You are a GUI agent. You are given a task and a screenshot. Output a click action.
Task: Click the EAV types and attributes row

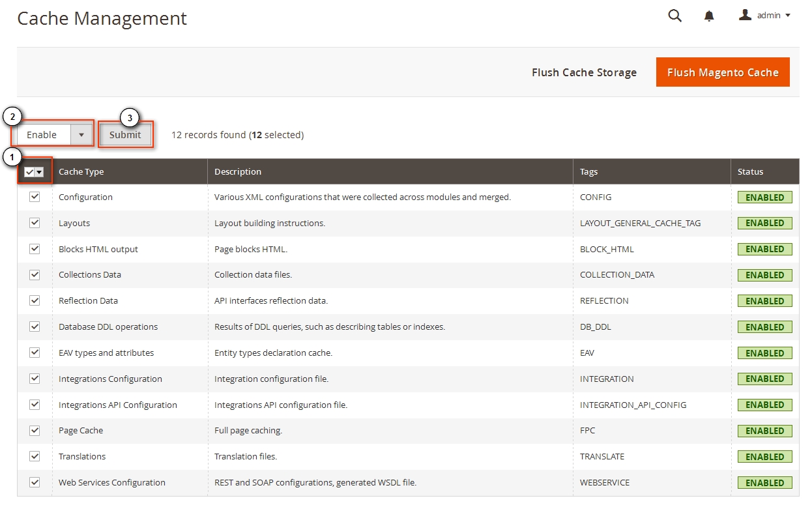106,353
